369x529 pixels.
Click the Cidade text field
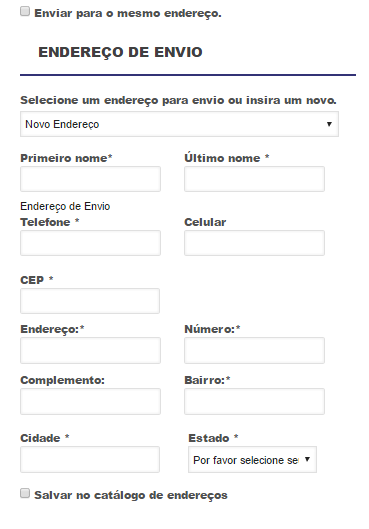point(90,460)
